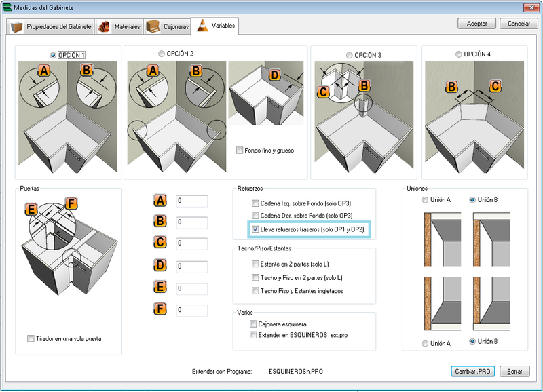Check Cadena Der. sobre Fondo option
This screenshot has width=543, height=392.
tap(255, 216)
